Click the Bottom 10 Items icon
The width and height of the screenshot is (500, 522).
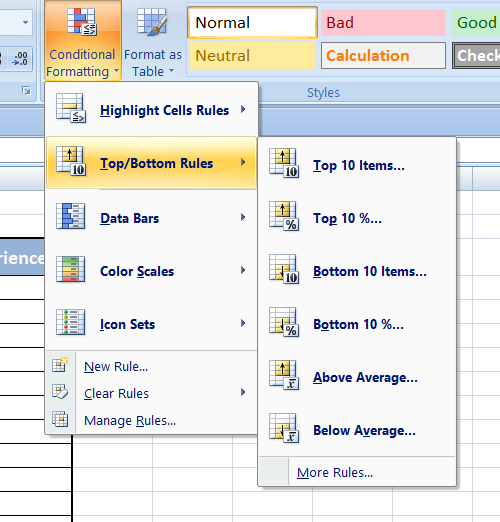pyautogui.click(x=284, y=269)
